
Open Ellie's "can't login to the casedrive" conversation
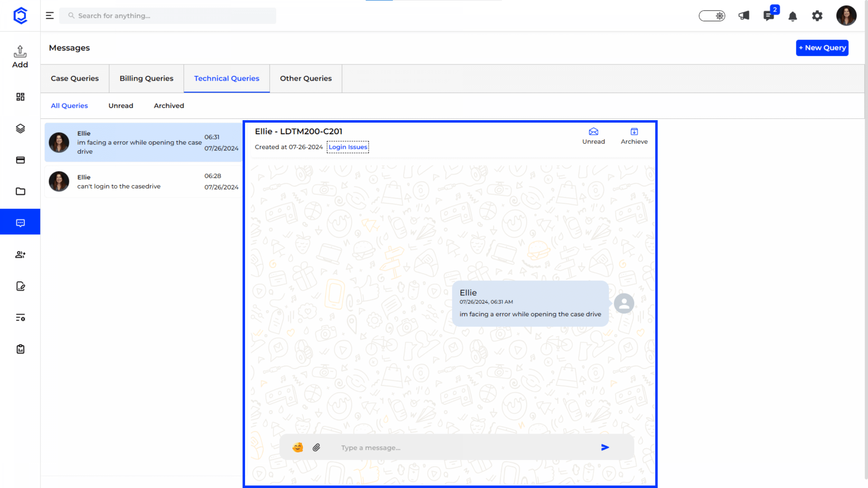[143, 182]
